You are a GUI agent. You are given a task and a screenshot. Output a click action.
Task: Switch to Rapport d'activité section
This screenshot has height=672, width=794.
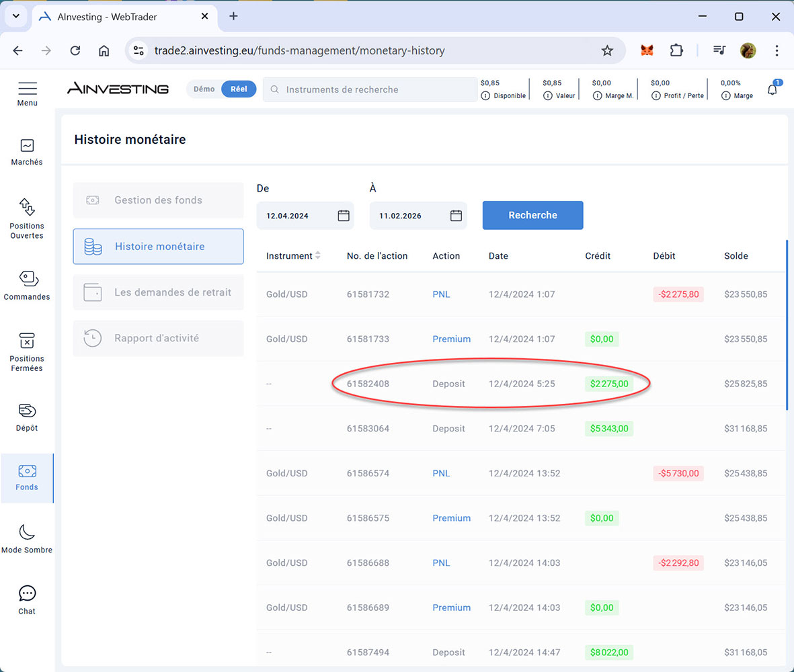[x=158, y=339]
